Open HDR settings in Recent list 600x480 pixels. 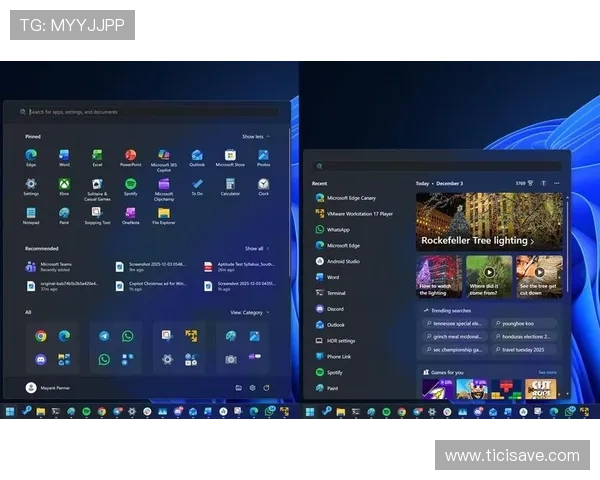(336, 341)
